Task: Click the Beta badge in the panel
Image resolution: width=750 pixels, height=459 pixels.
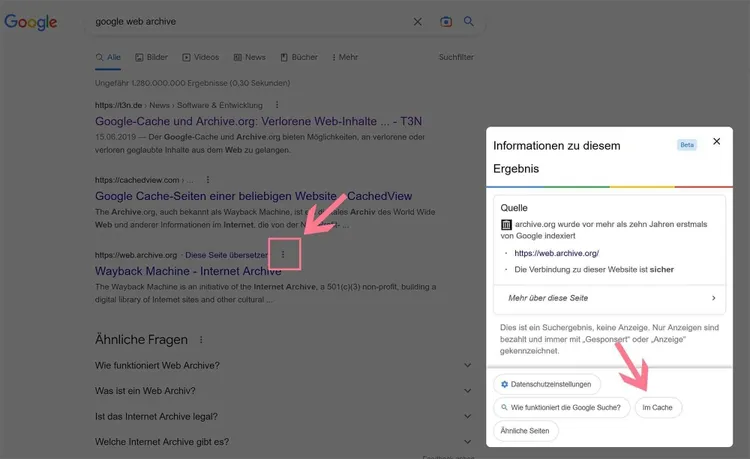Action: (687, 145)
